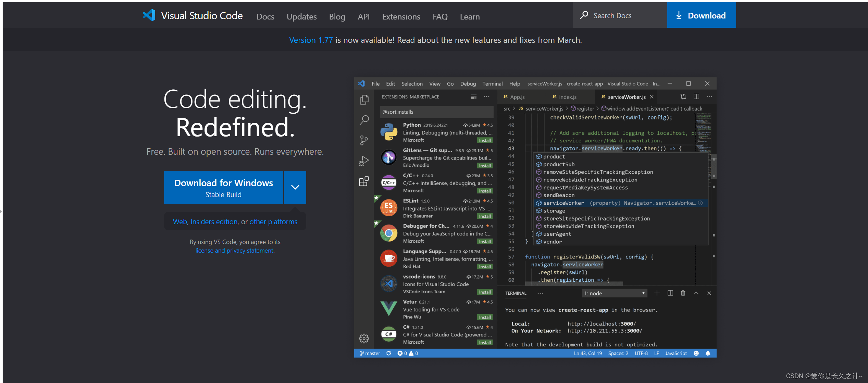Open the Terminal menu

coord(493,84)
